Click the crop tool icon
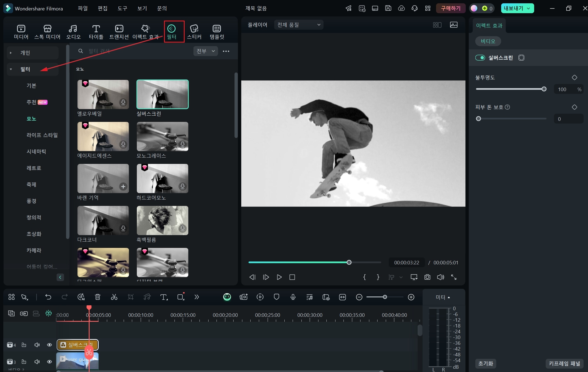Viewport: 588px width, 372px height. point(131,297)
